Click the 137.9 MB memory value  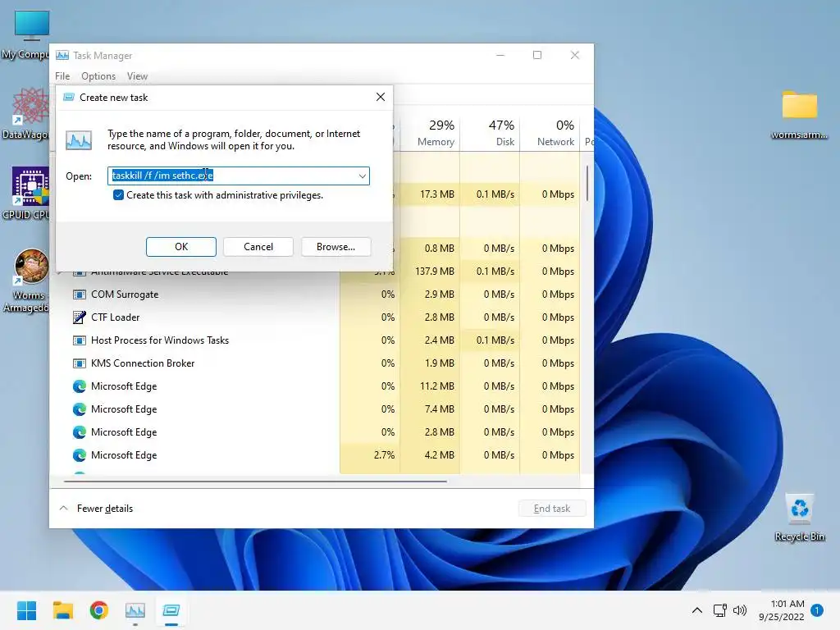click(435, 272)
